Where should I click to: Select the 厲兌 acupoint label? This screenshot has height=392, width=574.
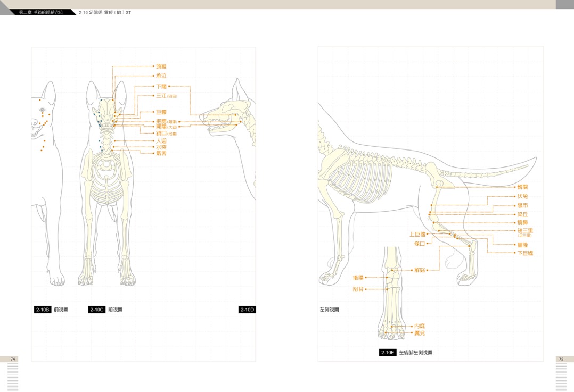click(x=419, y=333)
